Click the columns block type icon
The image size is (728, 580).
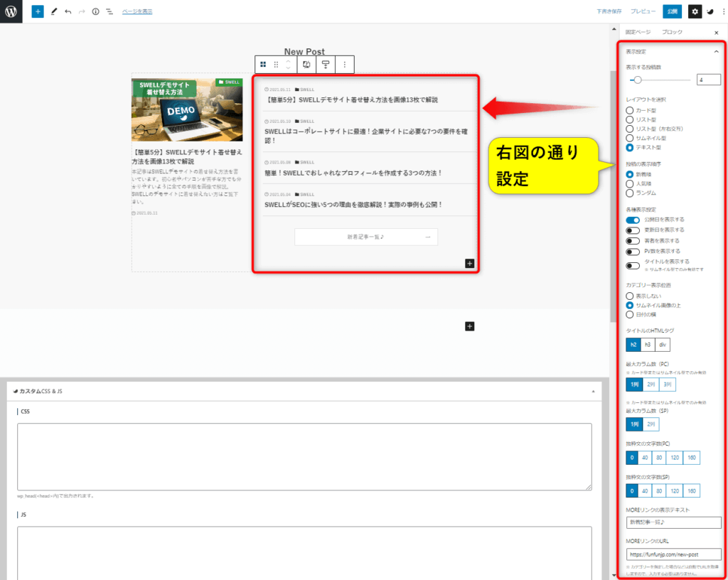tap(263, 65)
